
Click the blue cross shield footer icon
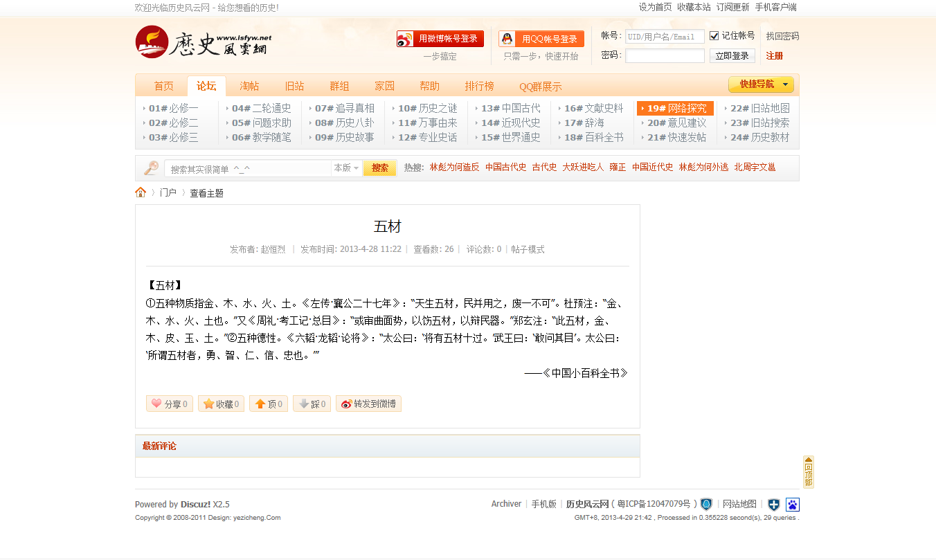point(773,505)
